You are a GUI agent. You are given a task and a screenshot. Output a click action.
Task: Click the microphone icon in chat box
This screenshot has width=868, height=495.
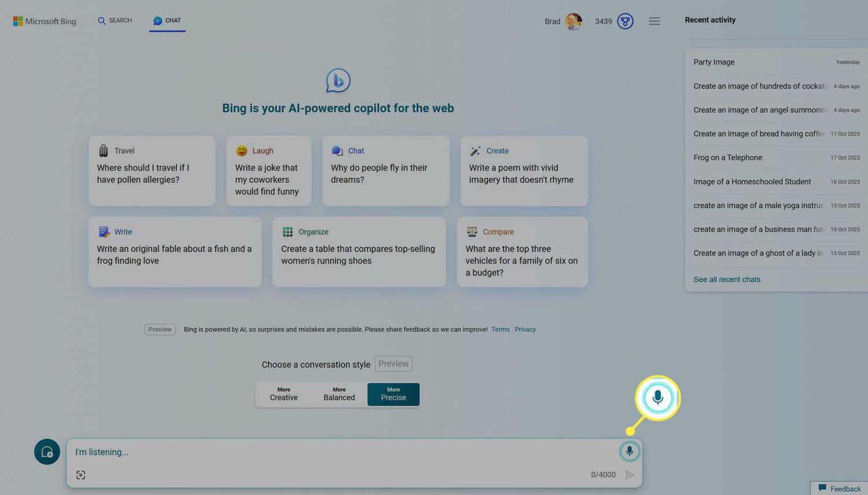[629, 451]
